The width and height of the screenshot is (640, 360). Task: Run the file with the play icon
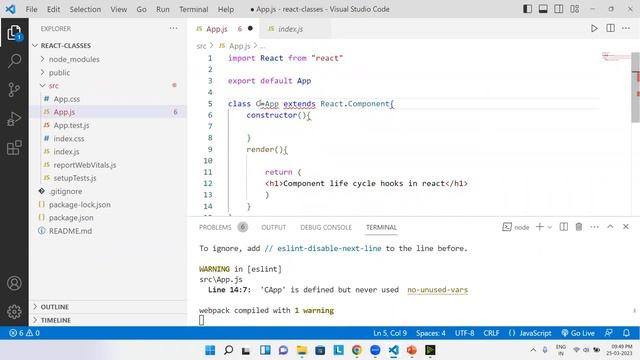pyautogui.click(x=594, y=29)
